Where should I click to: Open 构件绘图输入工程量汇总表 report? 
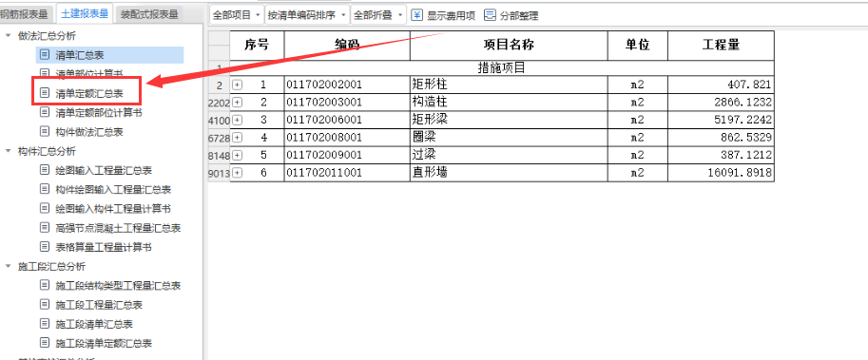point(113,190)
